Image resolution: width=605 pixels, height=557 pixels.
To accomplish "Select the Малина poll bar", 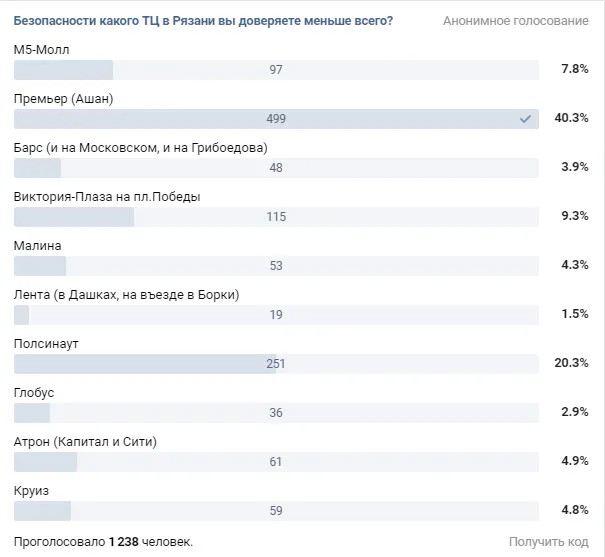I will point(276,266).
